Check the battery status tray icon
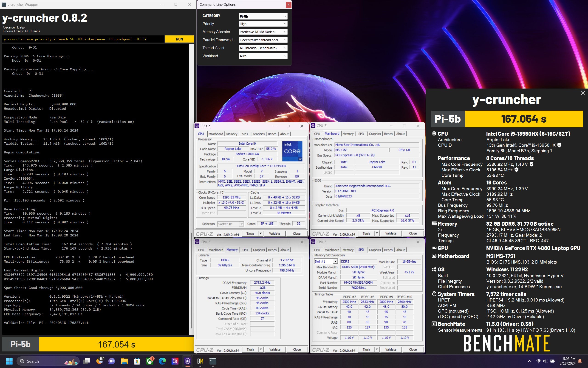 (x=552, y=361)
